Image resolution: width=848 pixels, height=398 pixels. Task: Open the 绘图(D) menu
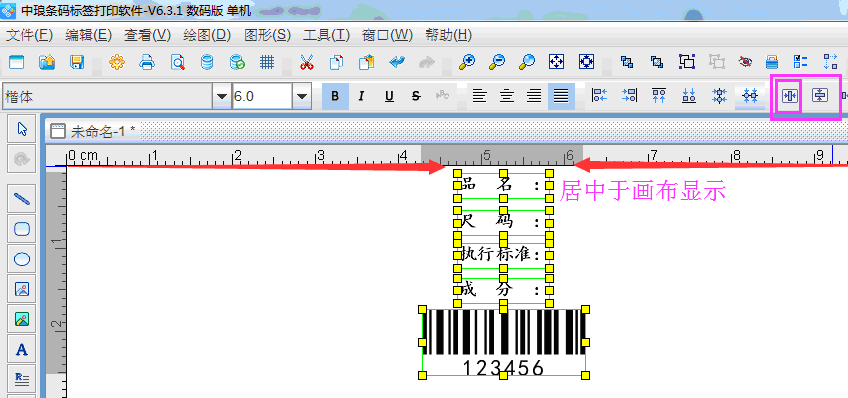pos(207,36)
